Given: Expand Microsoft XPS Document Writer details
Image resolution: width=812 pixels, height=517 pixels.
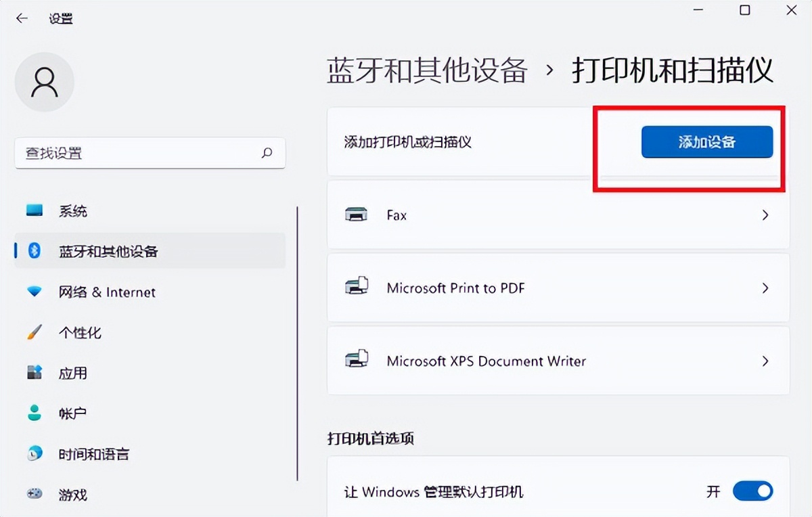Looking at the screenshot, I should tap(765, 361).
